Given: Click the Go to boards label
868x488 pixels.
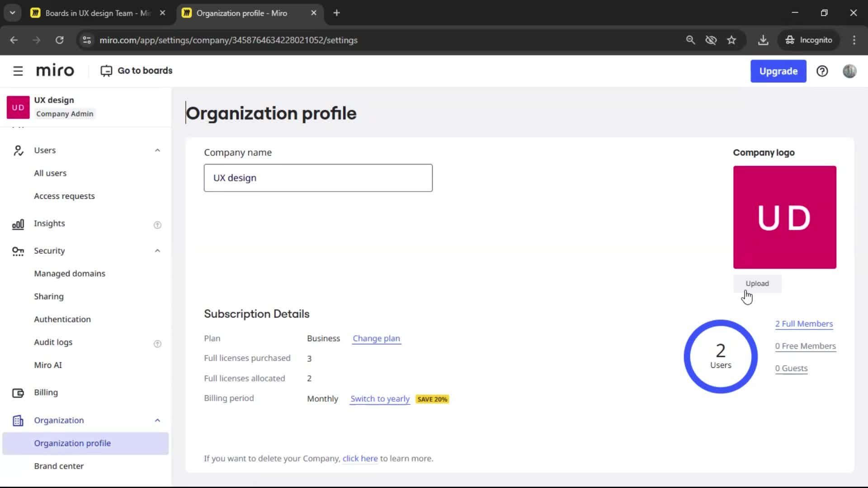Looking at the screenshot, I should click(145, 70).
